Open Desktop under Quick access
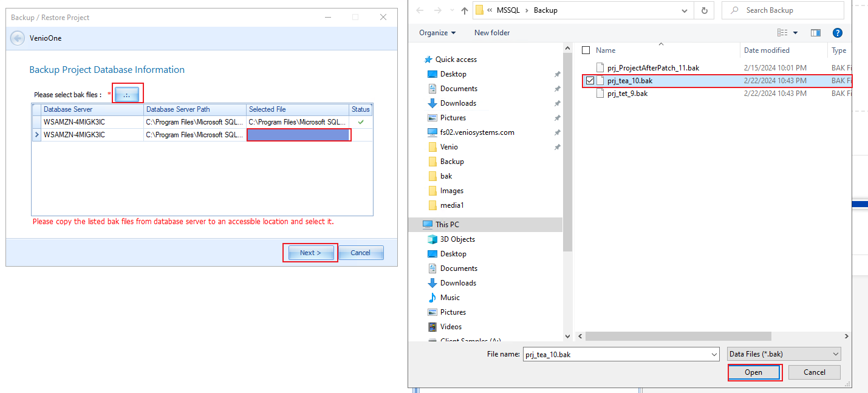 pyautogui.click(x=453, y=74)
